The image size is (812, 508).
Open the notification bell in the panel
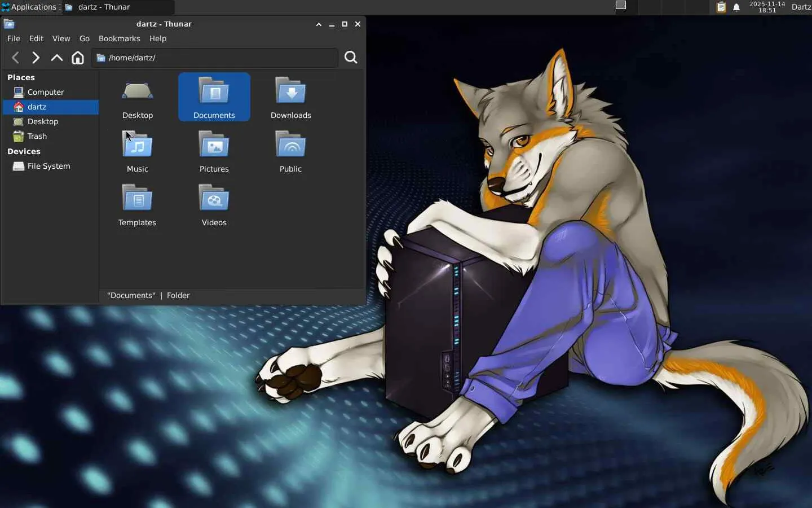736,7
